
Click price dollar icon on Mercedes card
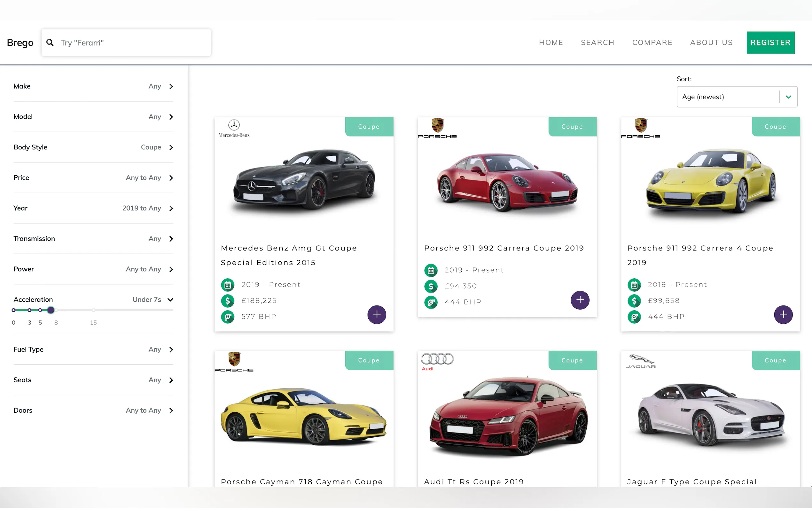(x=228, y=301)
